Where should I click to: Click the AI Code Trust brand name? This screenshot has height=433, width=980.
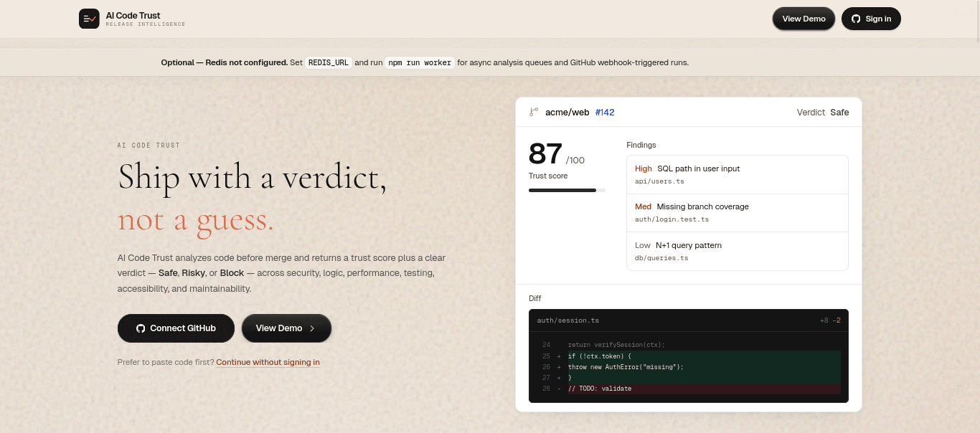click(x=133, y=15)
